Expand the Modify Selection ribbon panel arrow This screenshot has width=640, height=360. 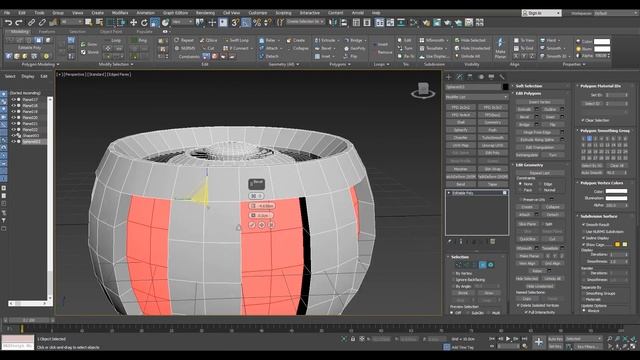(x=132, y=64)
